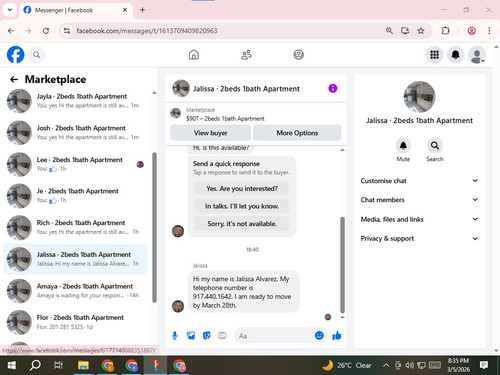Screen dimensions: 500x375
Task: Go to the Home feed icon
Action: click(194, 55)
